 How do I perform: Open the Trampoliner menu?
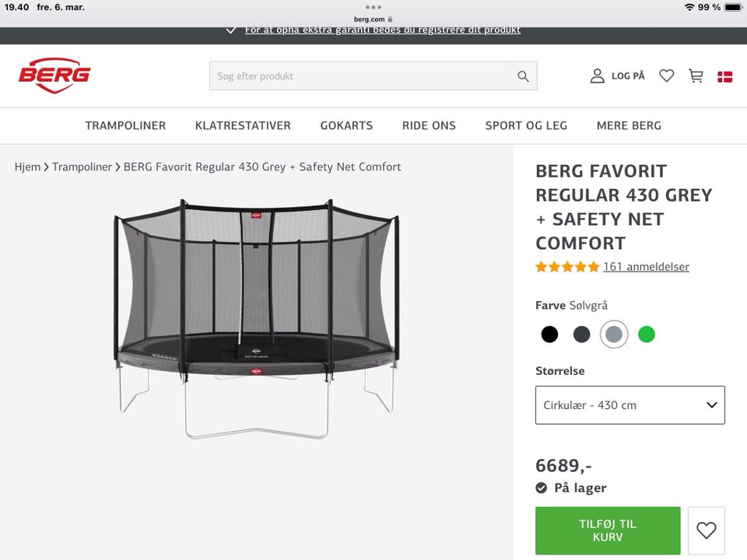(125, 125)
